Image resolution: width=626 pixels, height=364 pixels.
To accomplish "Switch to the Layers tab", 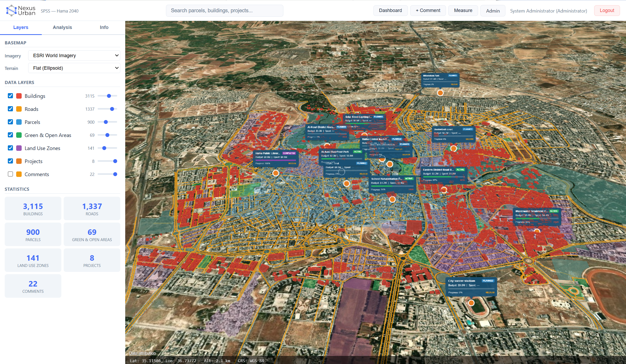I will (21, 27).
